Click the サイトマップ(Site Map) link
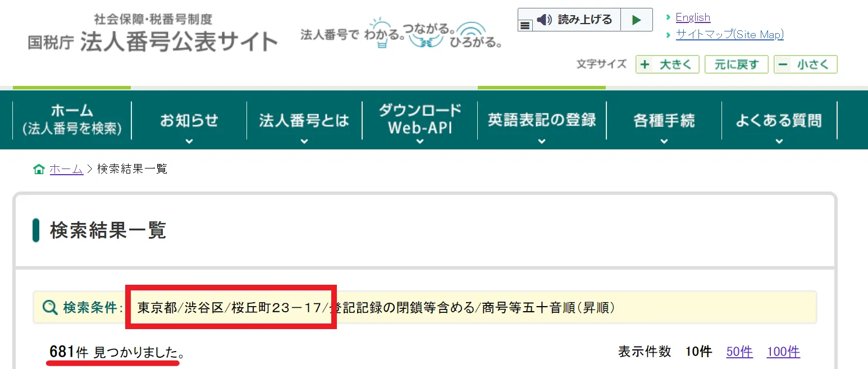 pos(729,34)
